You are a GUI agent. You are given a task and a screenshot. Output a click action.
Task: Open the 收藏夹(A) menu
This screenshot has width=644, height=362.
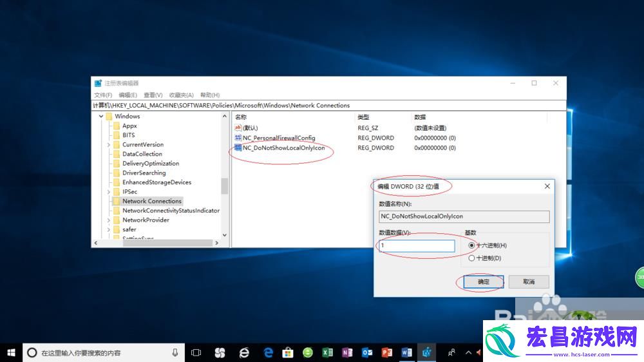click(181, 95)
